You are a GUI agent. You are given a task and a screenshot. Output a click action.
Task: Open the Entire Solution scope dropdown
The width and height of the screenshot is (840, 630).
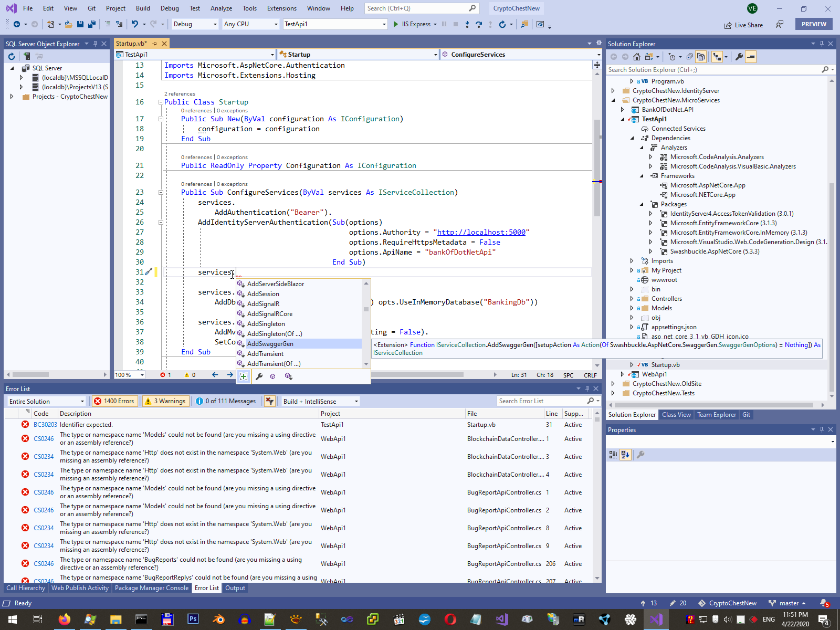(x=46, y=401)
